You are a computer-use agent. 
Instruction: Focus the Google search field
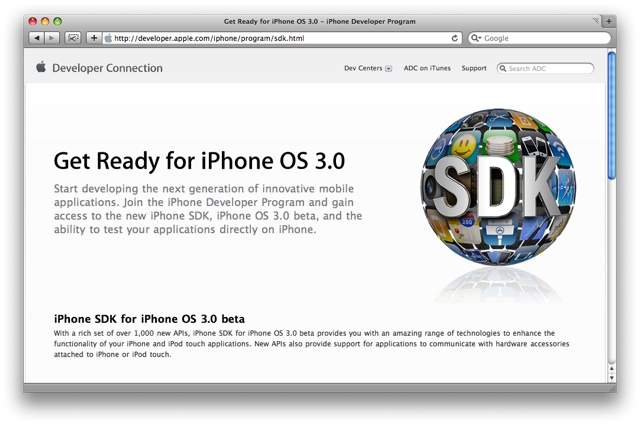point(539,38)
